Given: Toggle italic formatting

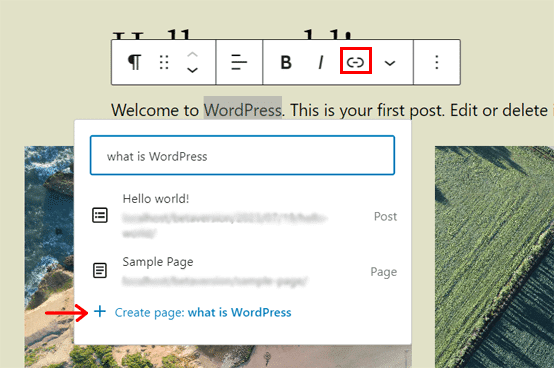Looking at the screenshot, I should tap(320, 62).
